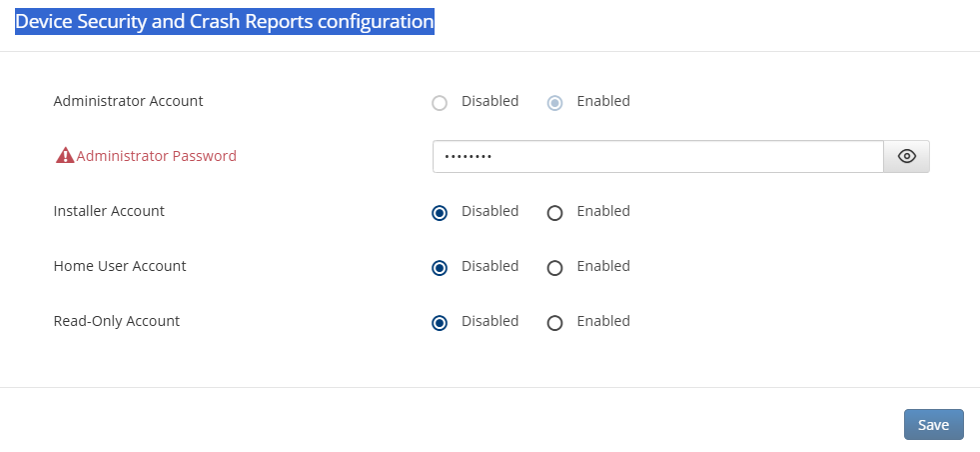Select Disabled radio for Administrator Account
This screenshot has height=452, width=980.
click(x=440, y=102)
